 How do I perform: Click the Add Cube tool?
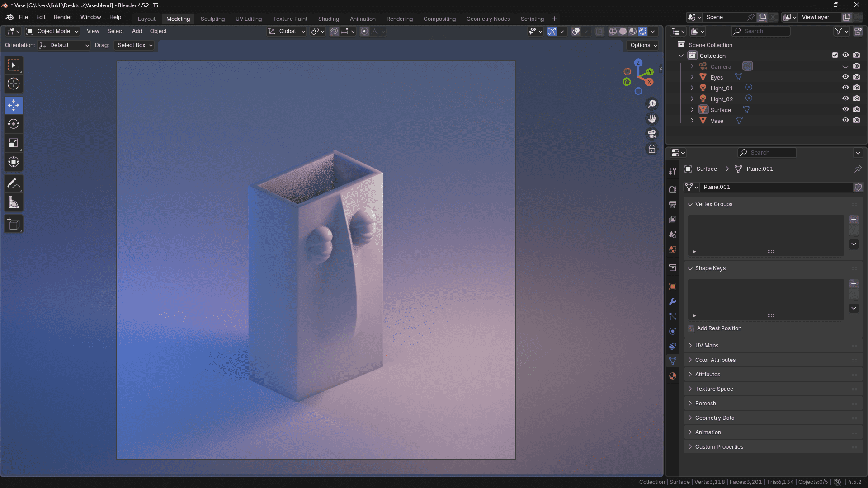click(x=14, y=224)
